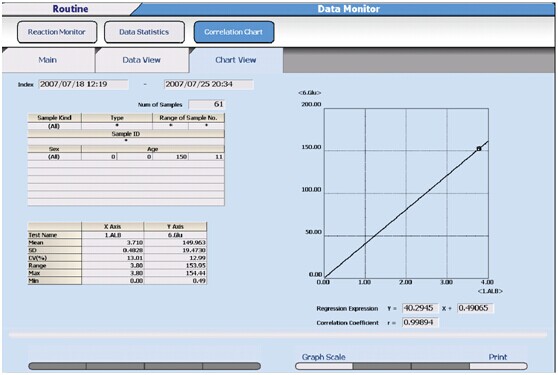The height and width of the screenshot is (375, 558).
Task: Select the Correlation Chart button
Action: pos(234,32)
